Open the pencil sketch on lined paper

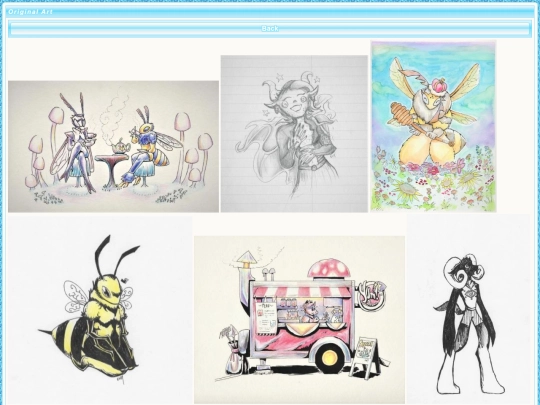pos(294,134)
